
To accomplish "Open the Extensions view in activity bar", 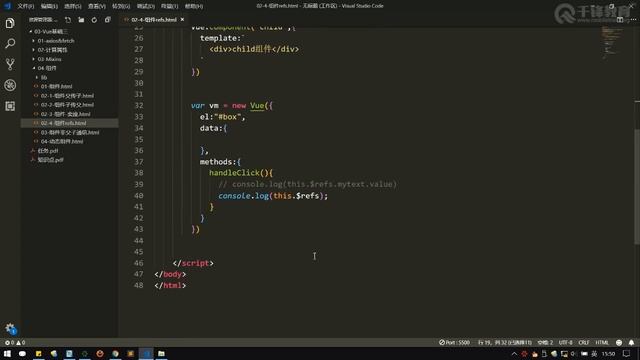I will tap(10, 106).
